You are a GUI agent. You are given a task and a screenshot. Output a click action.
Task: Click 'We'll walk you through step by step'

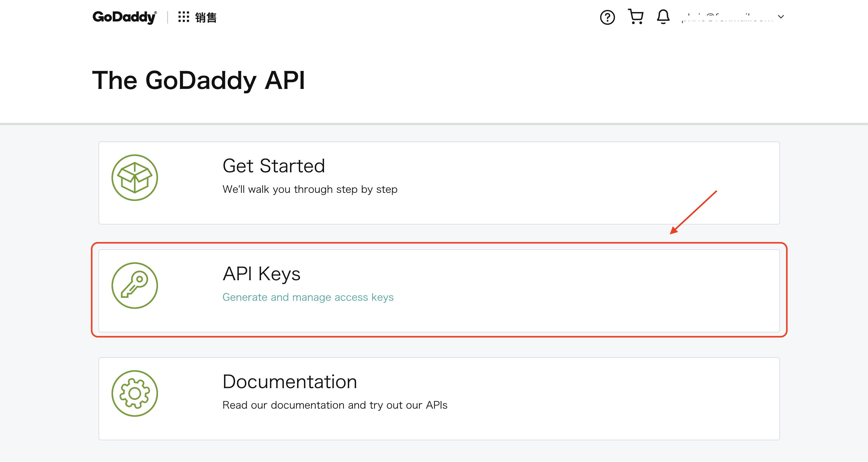point(310,189)
